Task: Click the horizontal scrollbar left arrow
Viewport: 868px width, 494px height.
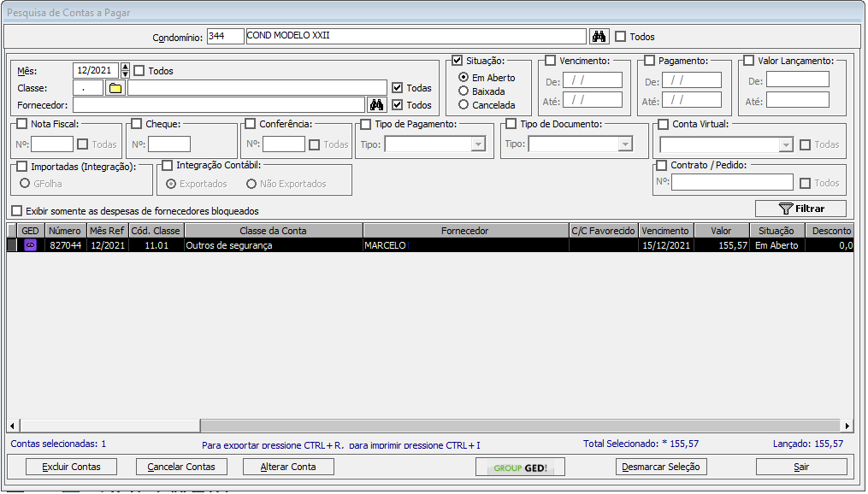Action: (x=13, y=426)
